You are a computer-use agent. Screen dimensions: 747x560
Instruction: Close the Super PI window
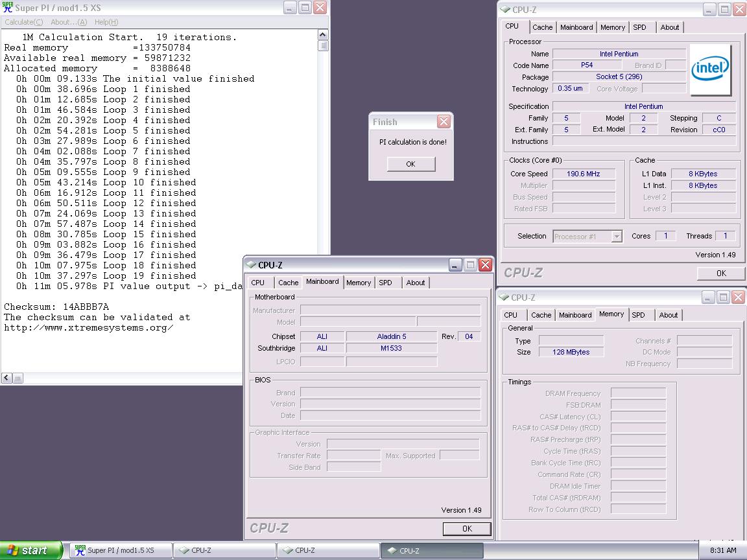click(x=320, y=7)
